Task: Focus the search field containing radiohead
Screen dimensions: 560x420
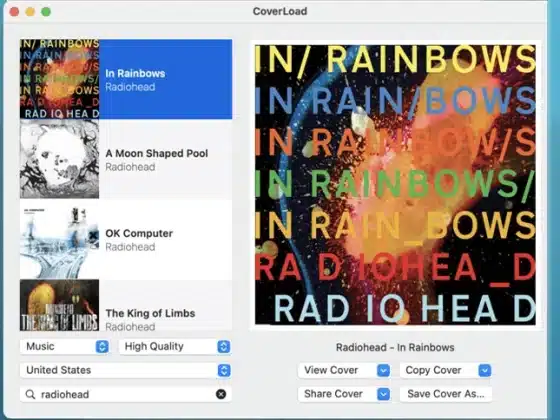Action: [x=125, y=394]
